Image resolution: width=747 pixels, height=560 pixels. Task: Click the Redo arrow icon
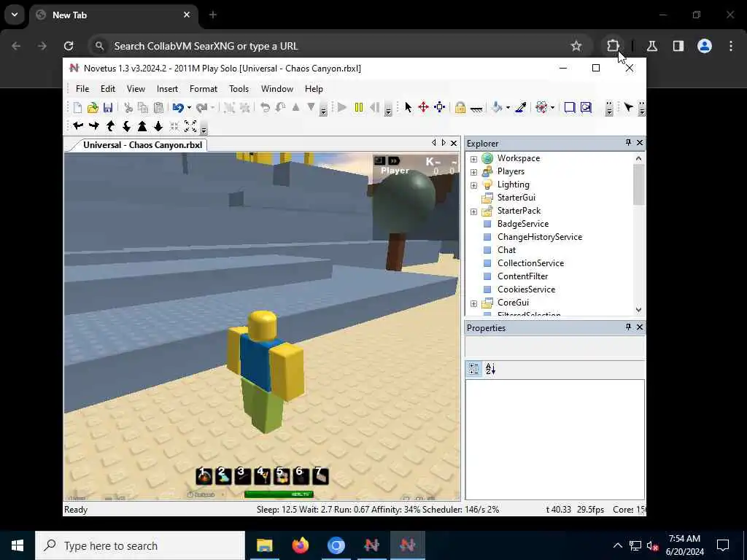(201, 108)
